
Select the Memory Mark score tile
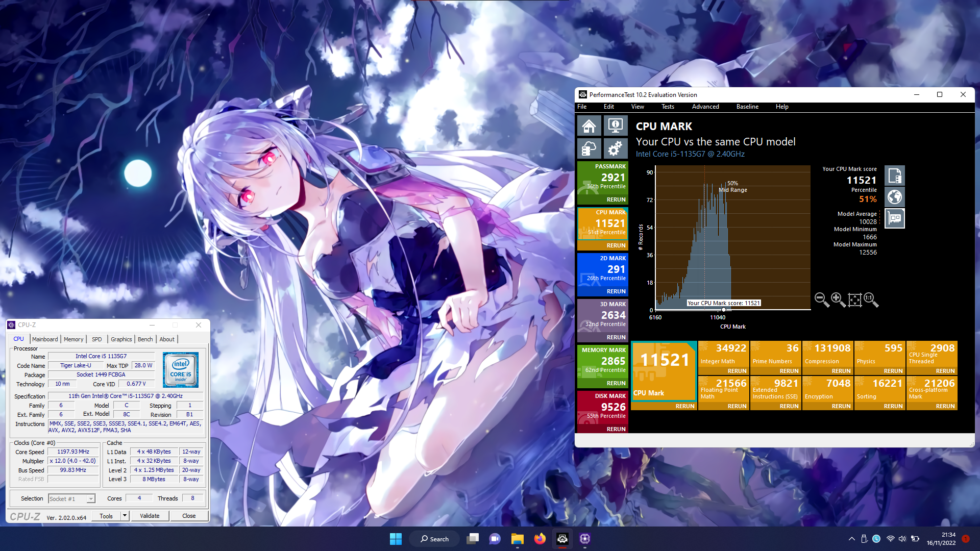pos(603,361)
